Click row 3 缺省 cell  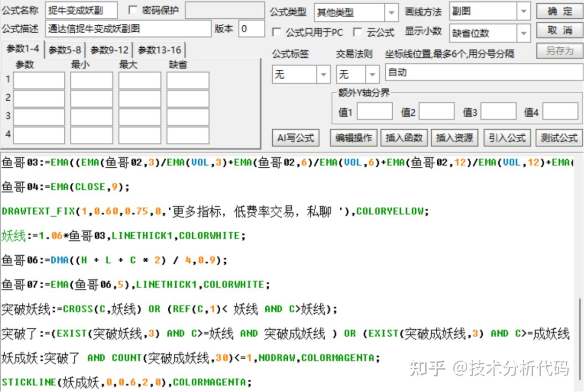tap(188, 117)
